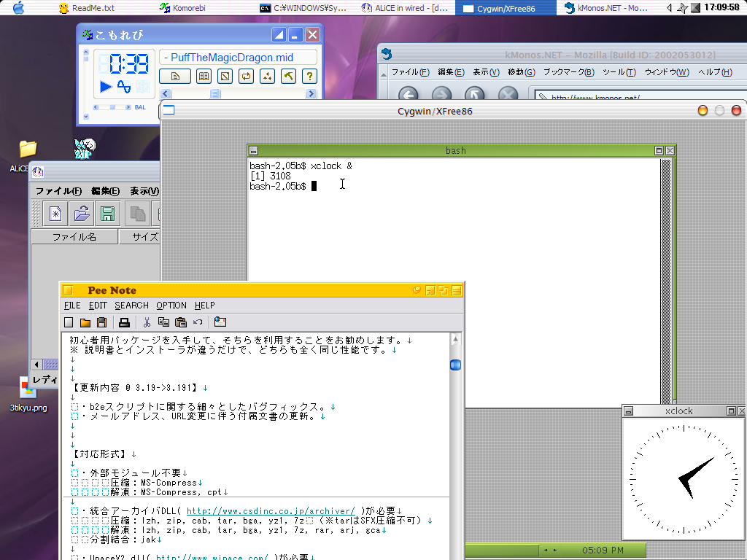Click the bash terminal scrollbar
Image resolution: width=747 pixels, height=560 pixels.
coord(665,282)
